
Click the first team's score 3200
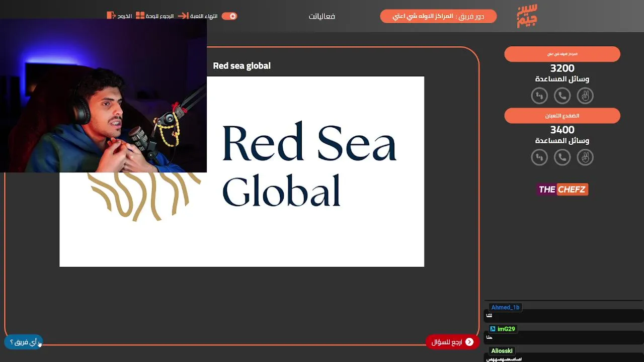pos(562,68)
